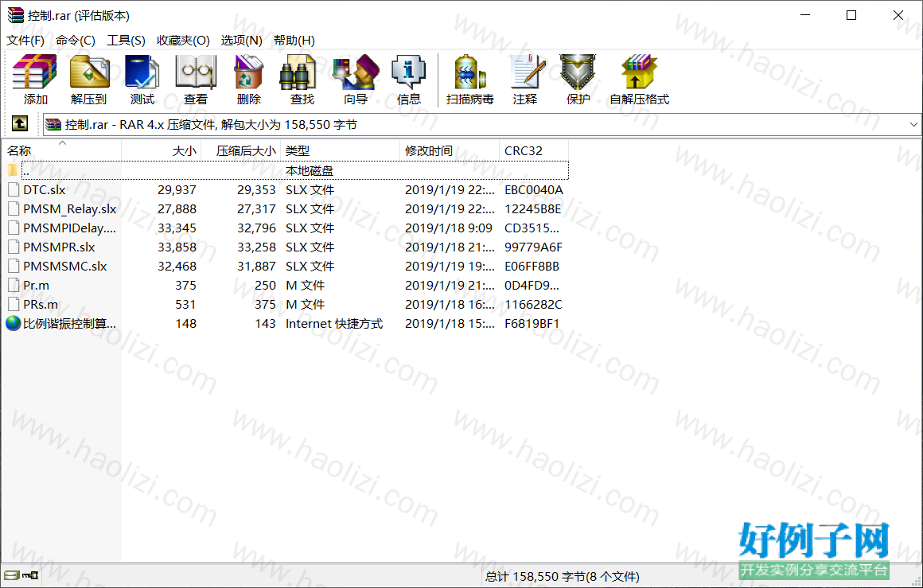The height and width of the screenshot is (588, 923).
Task: Click the CRC32 value 1166282C
Action: pos(533,304)
